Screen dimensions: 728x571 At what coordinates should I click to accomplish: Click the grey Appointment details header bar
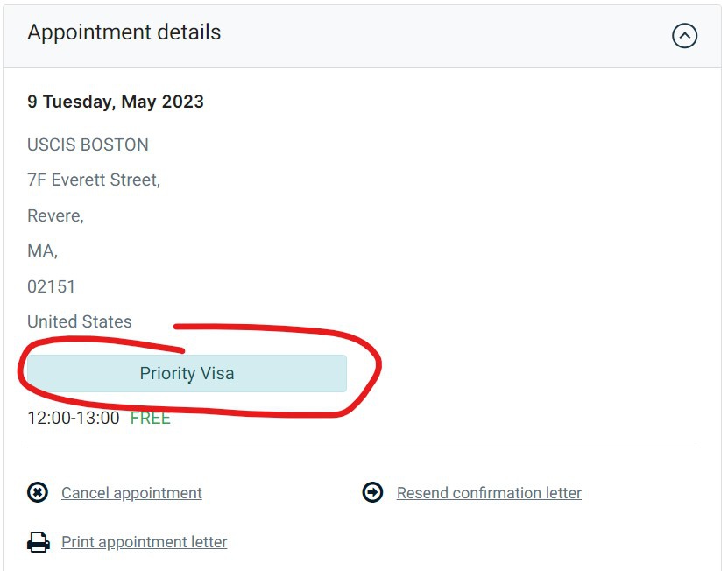point(362,37)
